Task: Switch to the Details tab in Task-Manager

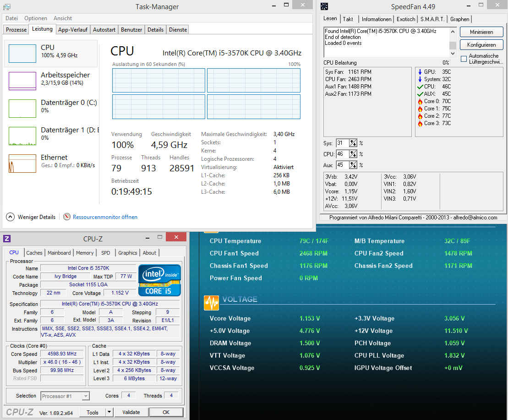Action: point(155,29)
